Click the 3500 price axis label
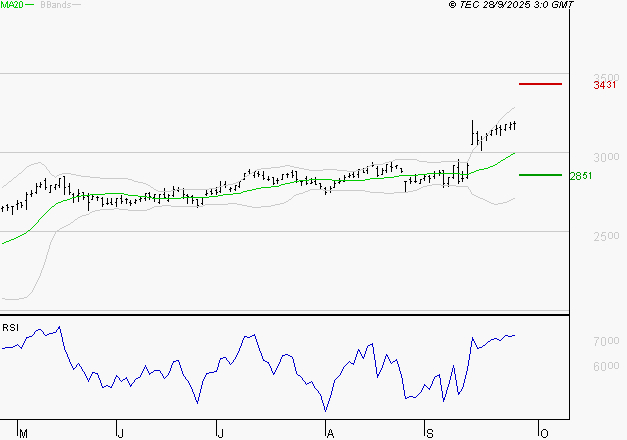 coord(607,77)
